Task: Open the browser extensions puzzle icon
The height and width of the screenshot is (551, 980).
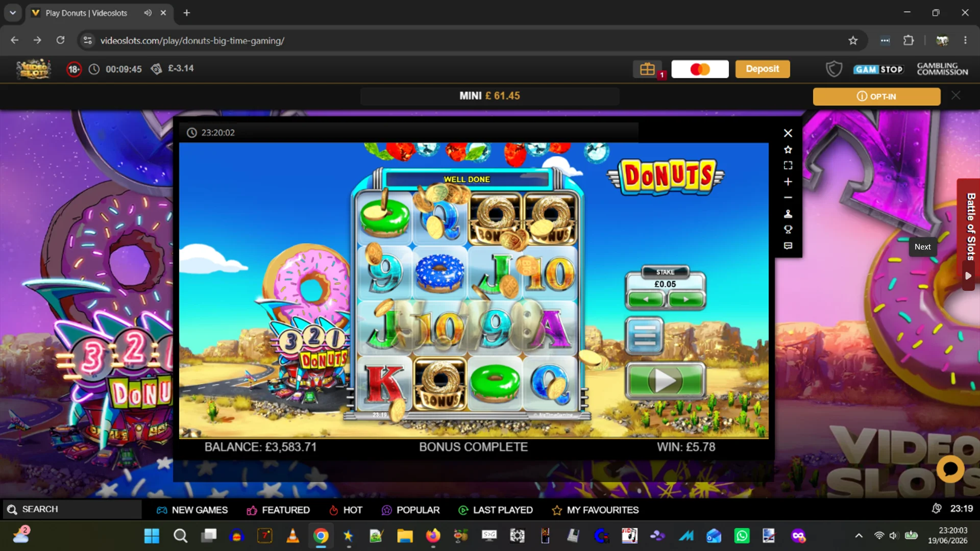Action: tap(909, 40)
